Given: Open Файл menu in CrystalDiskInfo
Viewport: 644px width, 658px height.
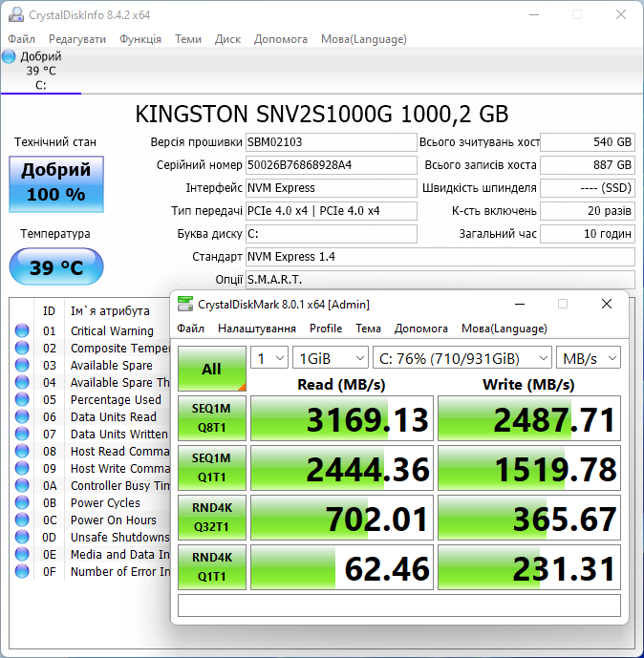Looking at the screenshot, I should [x=21, y=39].
